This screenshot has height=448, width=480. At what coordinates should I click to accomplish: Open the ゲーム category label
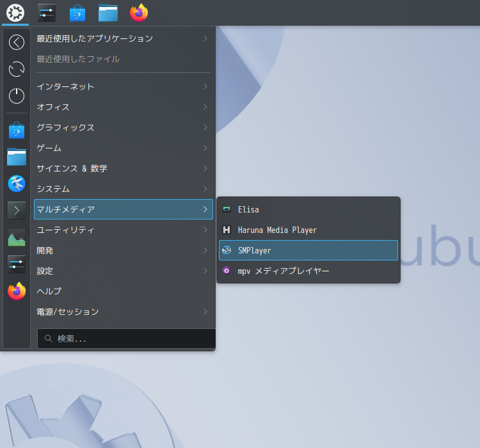(x=49, y=148)
